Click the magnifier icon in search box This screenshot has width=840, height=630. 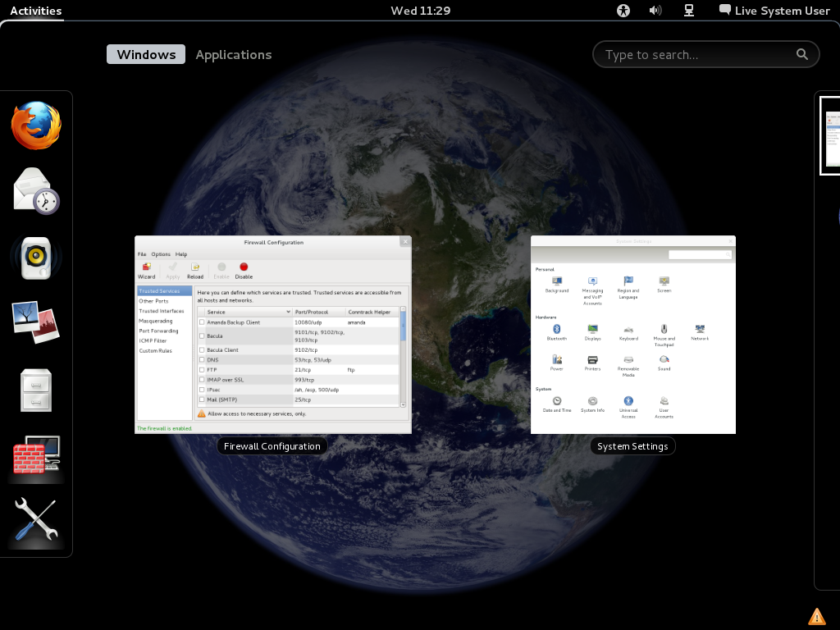point(802,54)
